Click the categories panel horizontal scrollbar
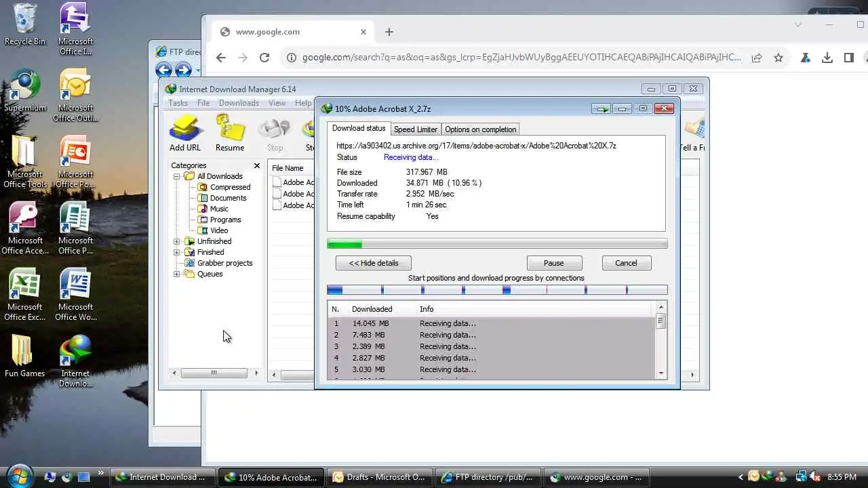Screen dimensions: 868x488 tap(214, 373)
